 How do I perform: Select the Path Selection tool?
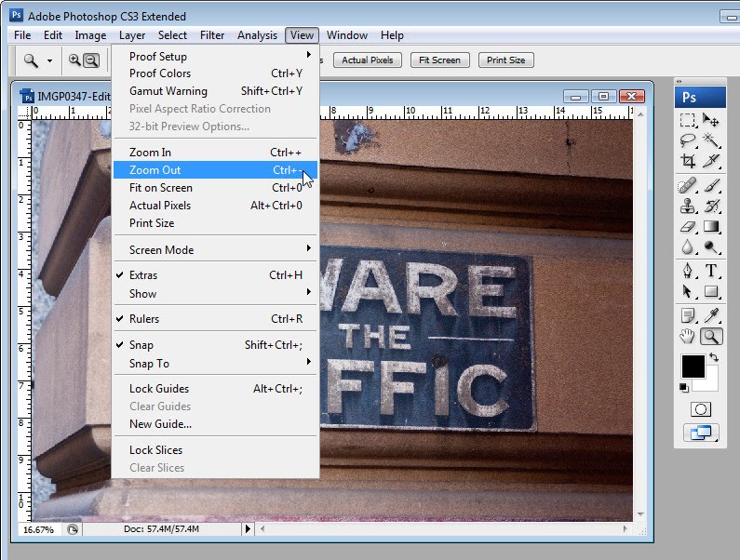click(x=688, y=291)
